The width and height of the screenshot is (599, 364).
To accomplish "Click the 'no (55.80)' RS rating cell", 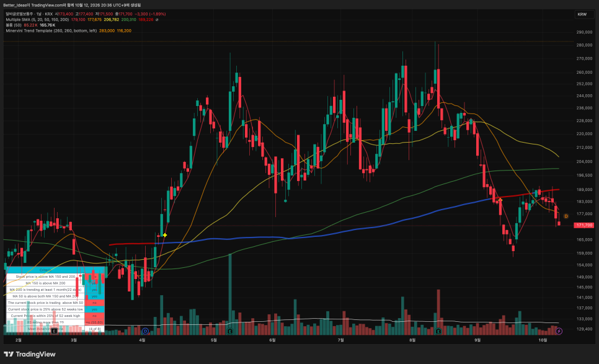I will point(94,322).
